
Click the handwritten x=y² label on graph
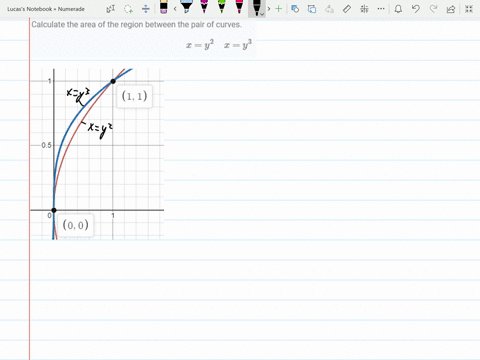pyautogui.click(x=99, y=129)
